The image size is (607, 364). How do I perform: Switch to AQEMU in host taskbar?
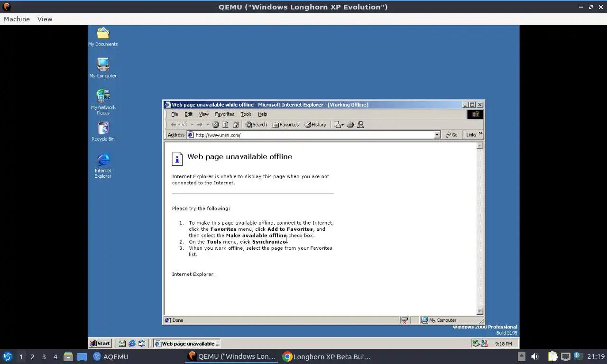tap(111, 357)
